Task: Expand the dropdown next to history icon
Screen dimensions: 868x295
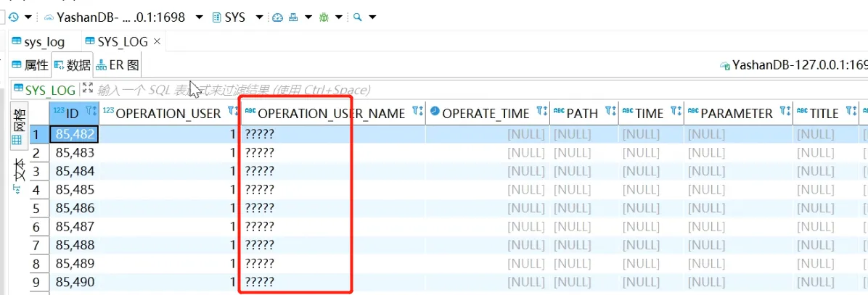Action: click(27, 17)
